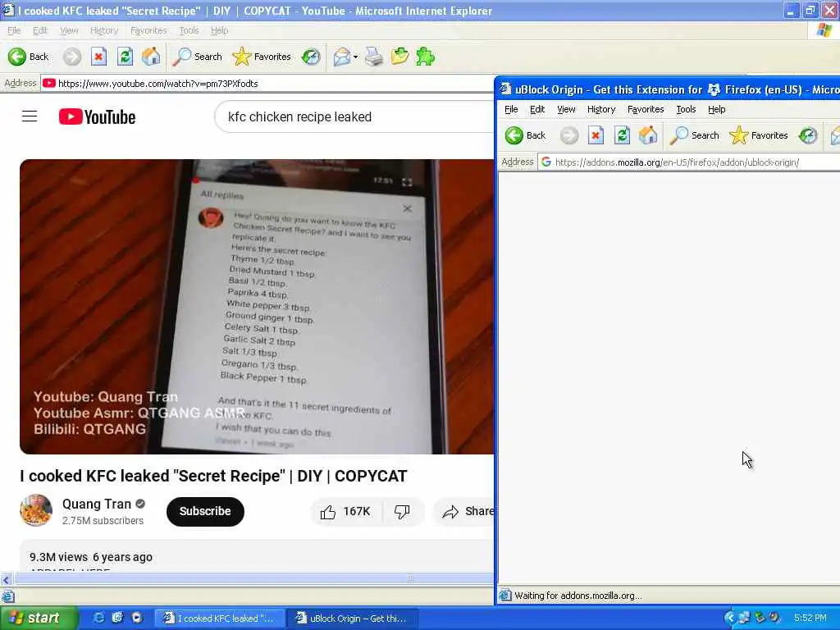Screen dimensions: 840x630
Task: Click Home icon in YouTube window toolbar
Action: (151, 57)
